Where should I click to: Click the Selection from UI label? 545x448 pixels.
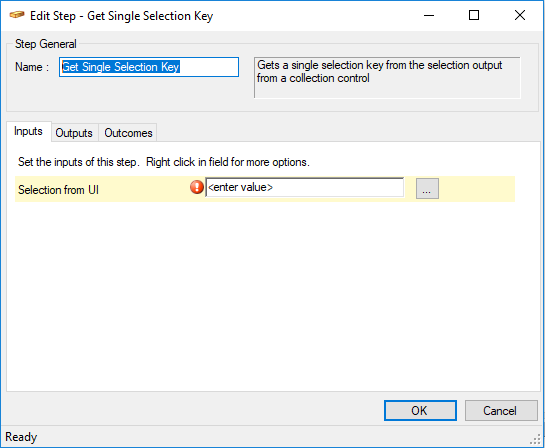(58, 190)
